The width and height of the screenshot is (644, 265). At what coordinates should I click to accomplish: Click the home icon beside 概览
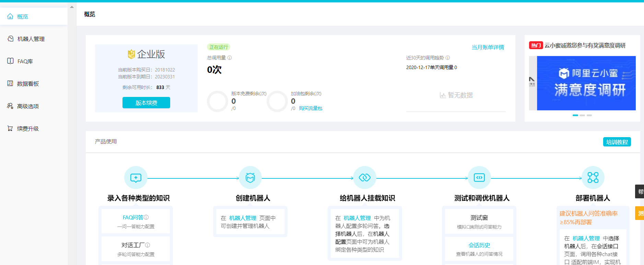pyautogui.click(x=10, y=16)
